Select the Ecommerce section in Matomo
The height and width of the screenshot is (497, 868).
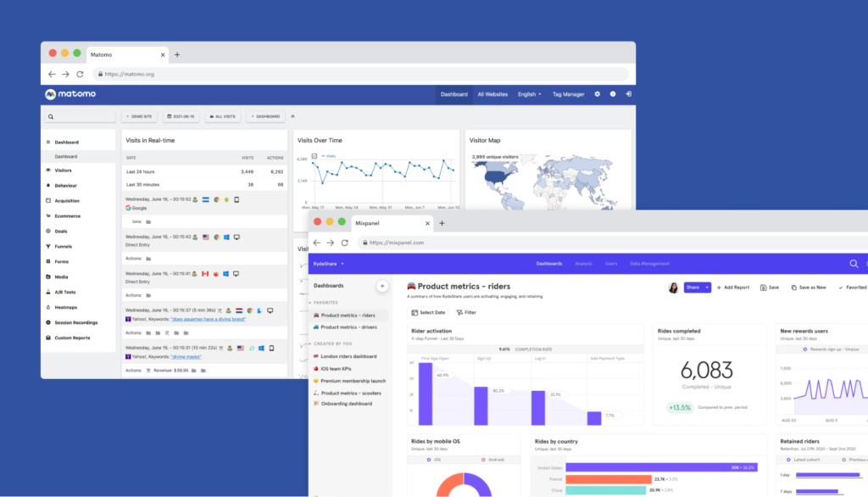click(69, 216)
